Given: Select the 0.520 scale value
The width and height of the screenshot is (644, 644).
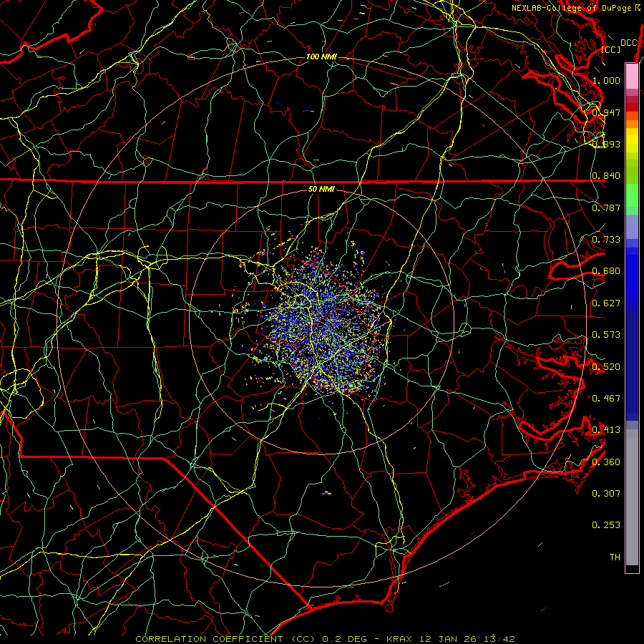Looking at the screenshot, I should (x=606, y=366).
